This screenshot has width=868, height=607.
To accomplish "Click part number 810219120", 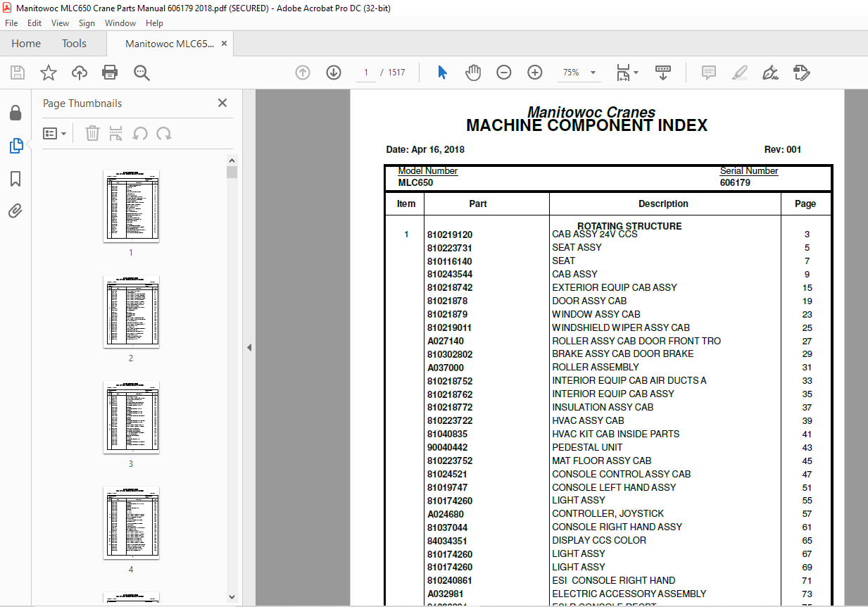I will point(450,234).
